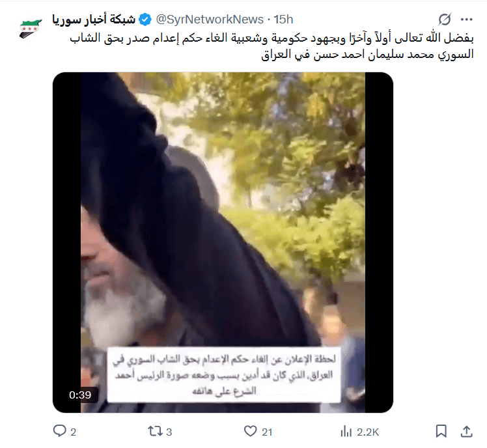
Task: Like the post with the heart icon
Action: (x=250, y=431)
